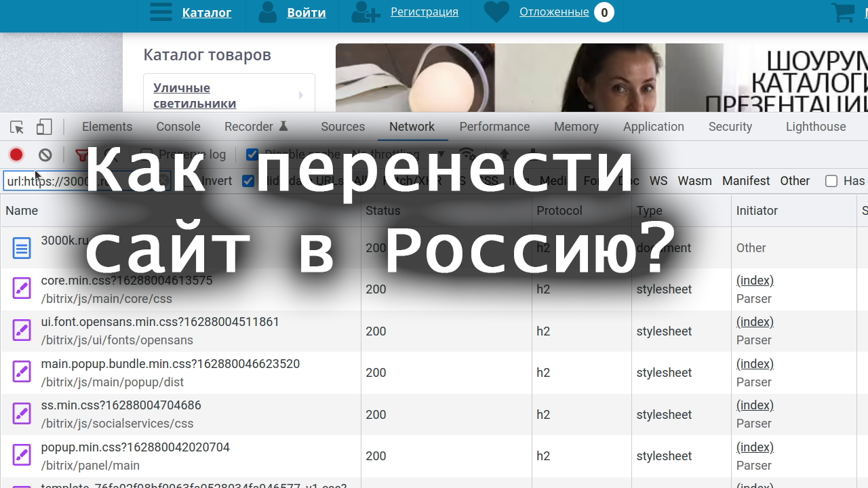The image size is (868, 488).
Task: Filter requests by WS type
Action: coord(658,181)
